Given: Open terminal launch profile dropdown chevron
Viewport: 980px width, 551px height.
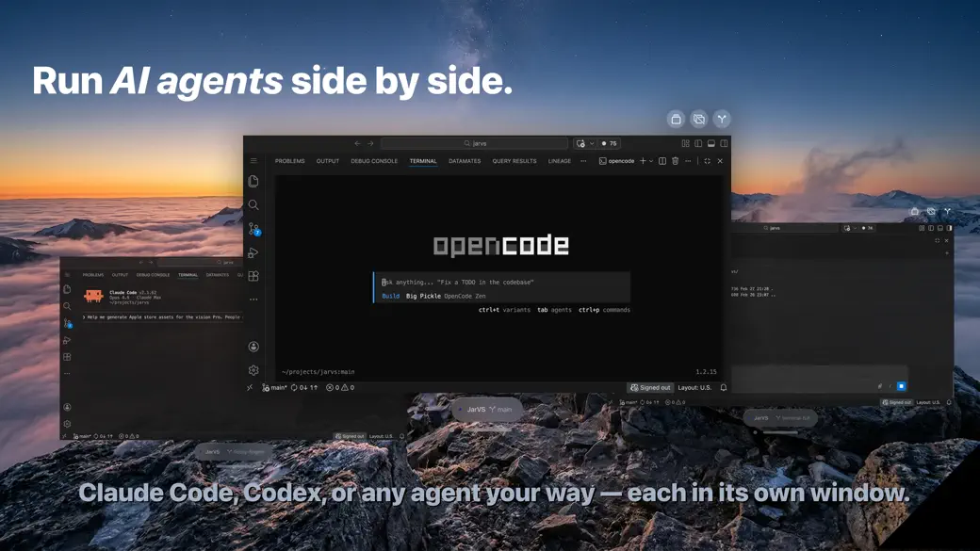Looking at the screenshot, I should [651, 161].
